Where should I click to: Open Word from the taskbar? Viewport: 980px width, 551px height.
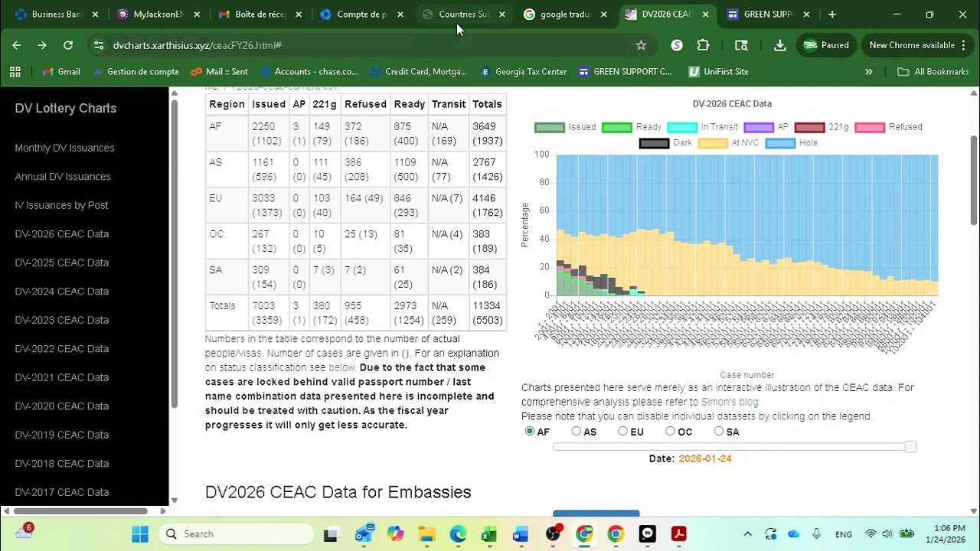521,534
